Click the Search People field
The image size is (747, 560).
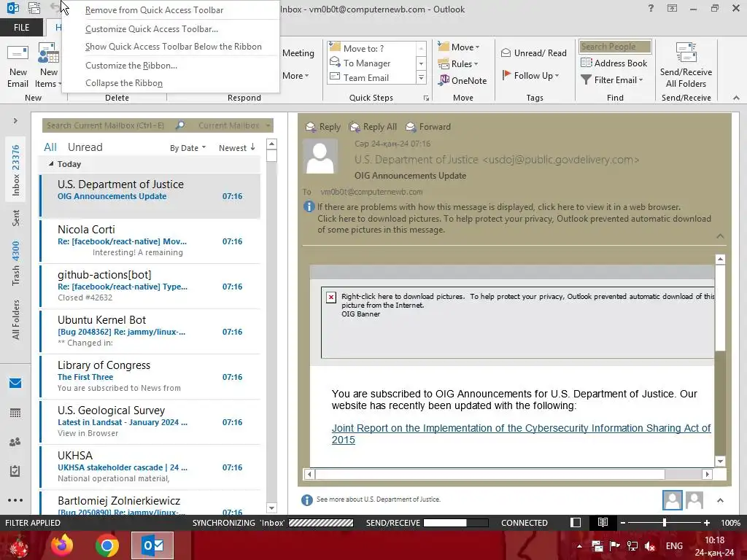615,47
